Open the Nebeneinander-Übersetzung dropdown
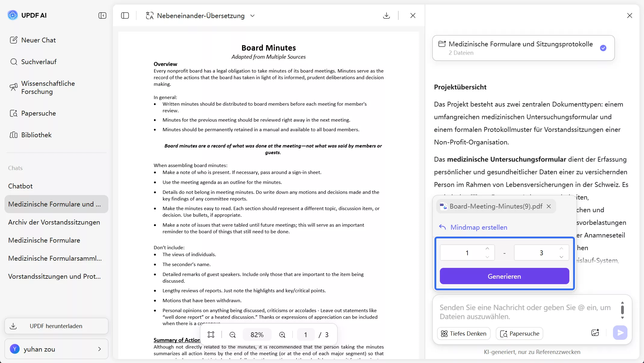The width and height of the screenshot is (644, 363). (x=252, y=16)
